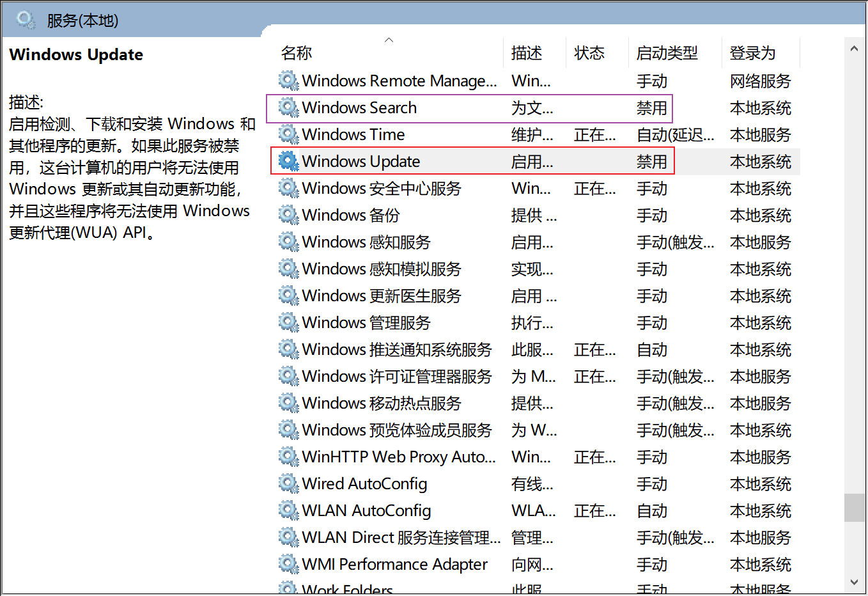868x596 pixels.
Task: Sort services by 描述 column header
Action: coord(527,53)
